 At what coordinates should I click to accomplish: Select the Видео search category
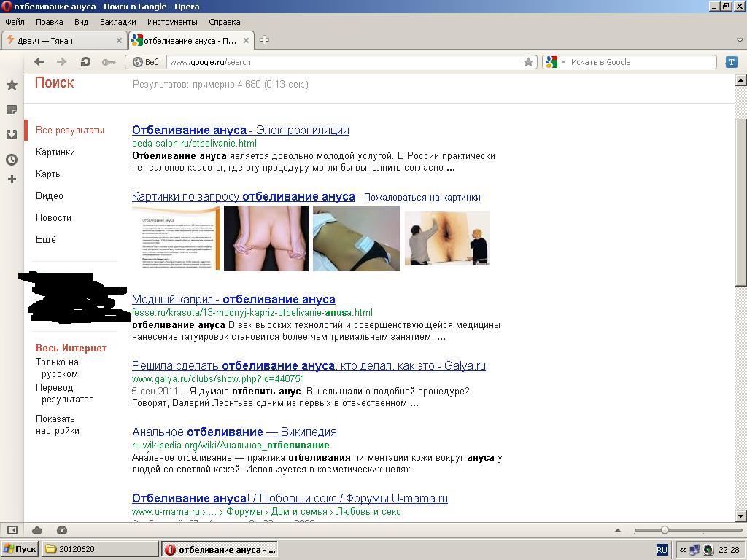[x=50, y=196]
